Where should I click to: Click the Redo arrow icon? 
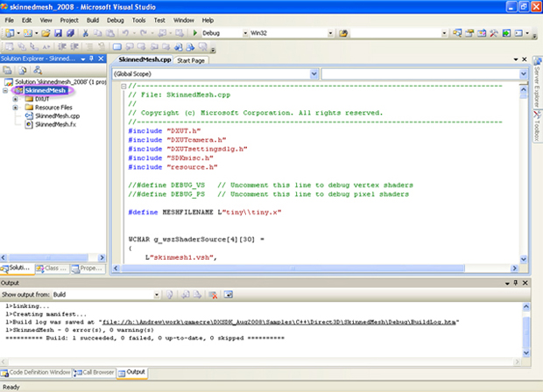click(x=144, y=33)
